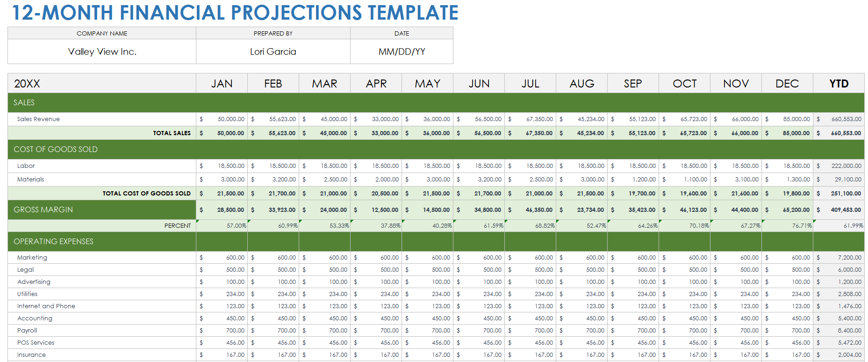Click the Company Name cell Valley View Inc.
This screenshot has height=362, width=868.
coord(102,51)
